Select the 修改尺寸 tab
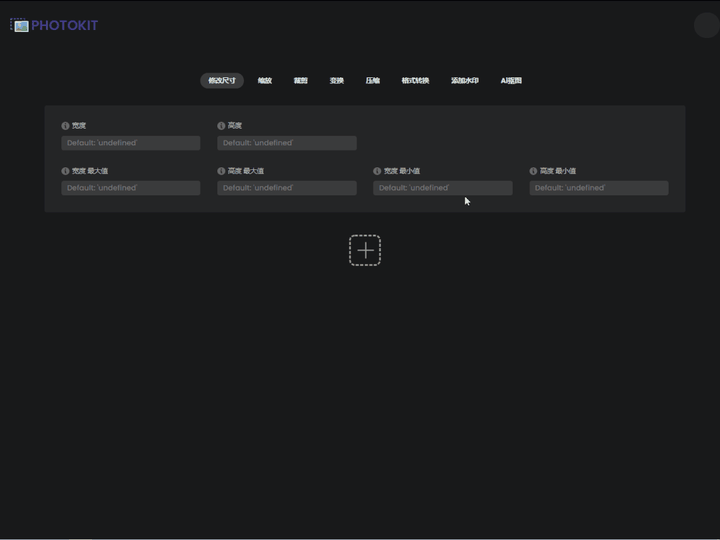Image resolution: width=720 pixels, height=540 pixels. (222, 80)
